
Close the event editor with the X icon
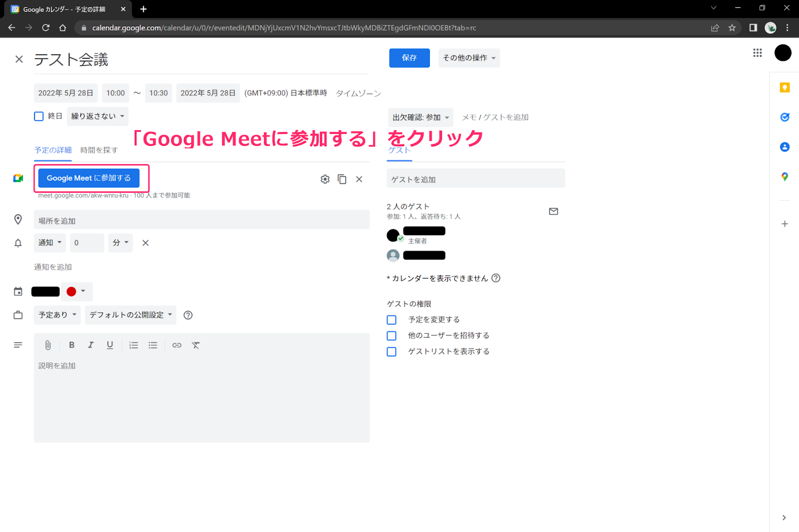19,59
